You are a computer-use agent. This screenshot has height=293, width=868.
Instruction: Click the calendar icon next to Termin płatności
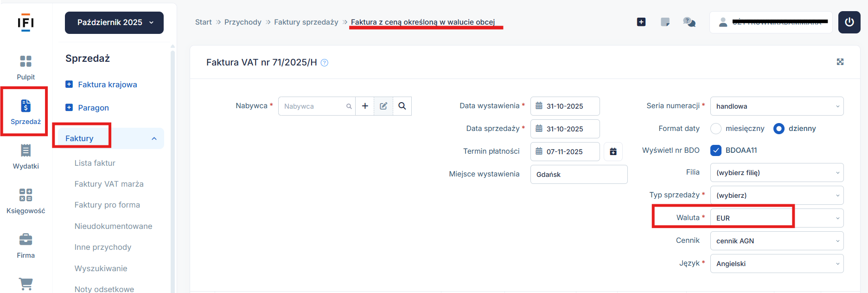tap(613, 151)
